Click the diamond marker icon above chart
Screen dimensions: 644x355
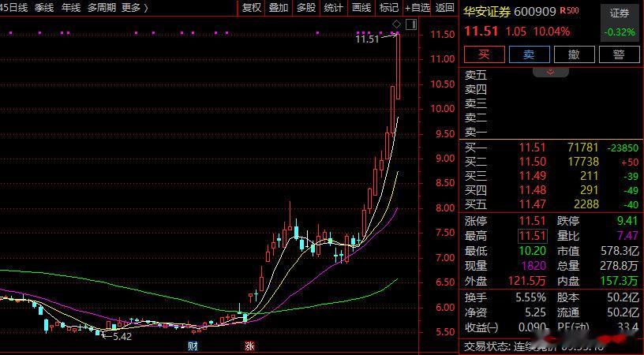(x=396, y=24)
